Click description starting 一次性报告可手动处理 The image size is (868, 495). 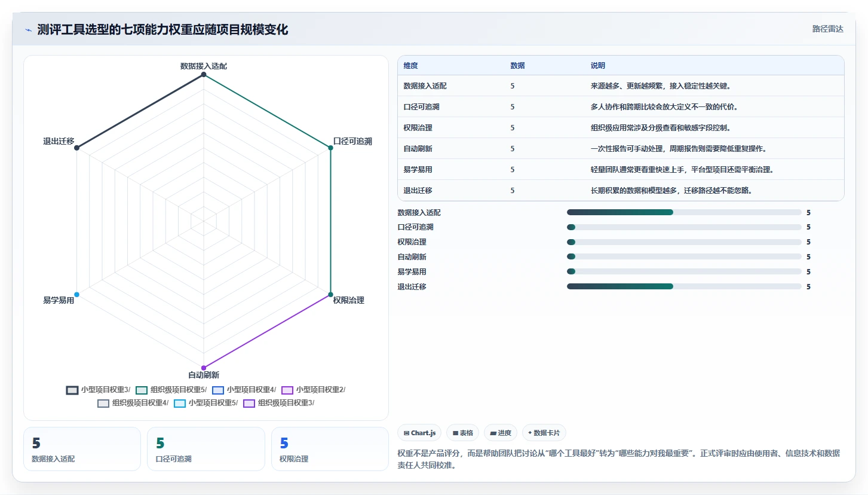tap(679, 149)
